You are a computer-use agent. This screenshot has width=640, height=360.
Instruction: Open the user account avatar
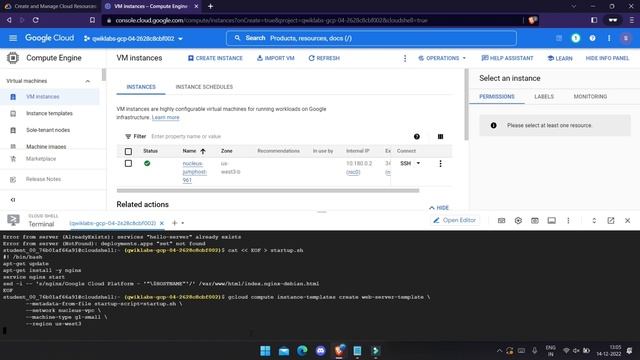point(626,38)
